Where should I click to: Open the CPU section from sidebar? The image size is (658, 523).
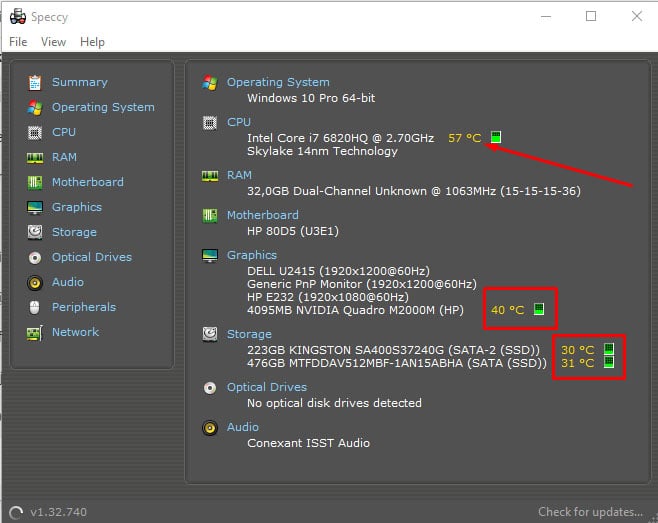click(64, 132)
